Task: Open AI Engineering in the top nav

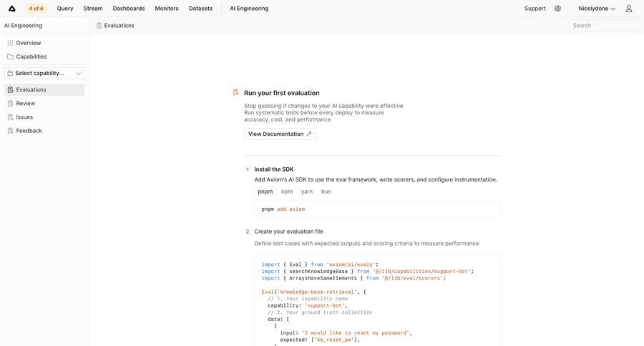Action: click(249, 8)
